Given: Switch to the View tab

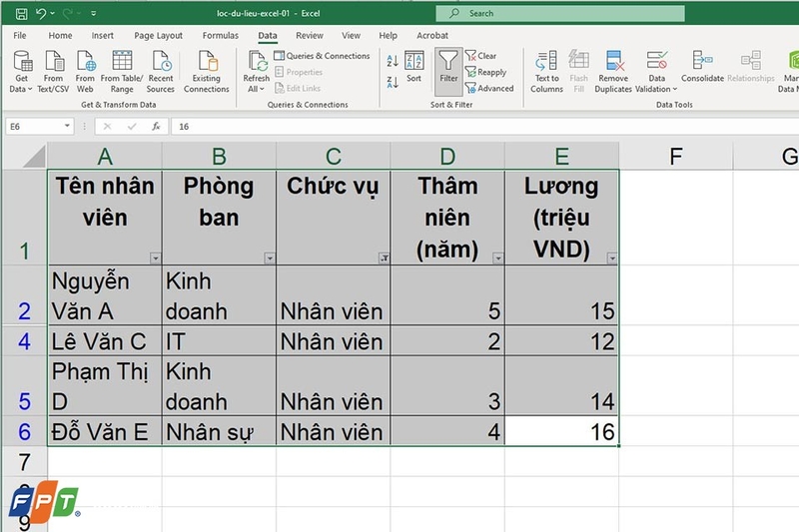Looking at the screenshot, I should [351, 36].
